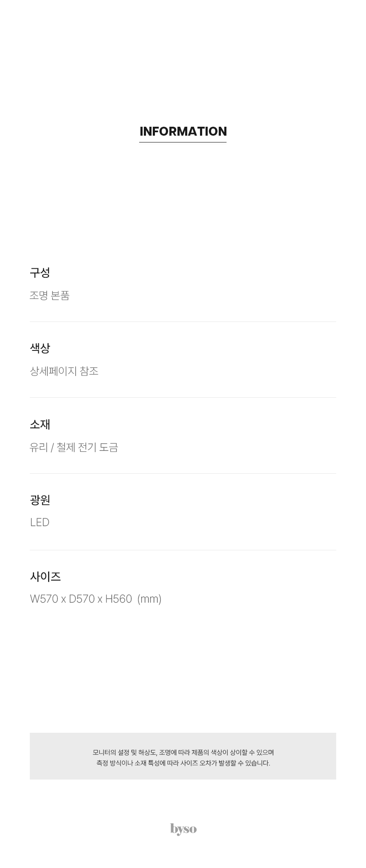Image resolution: width=366 pixels, height=868 pixels.
Task: Click the INFORMATION heading
Action: coord(183,131)
